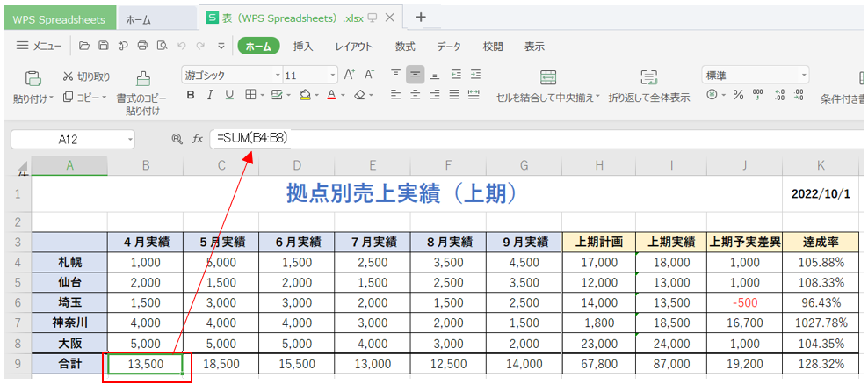Viewport: 868px width, 392px height.
Task: Toggle italic formatting
Action: [210, 95]
